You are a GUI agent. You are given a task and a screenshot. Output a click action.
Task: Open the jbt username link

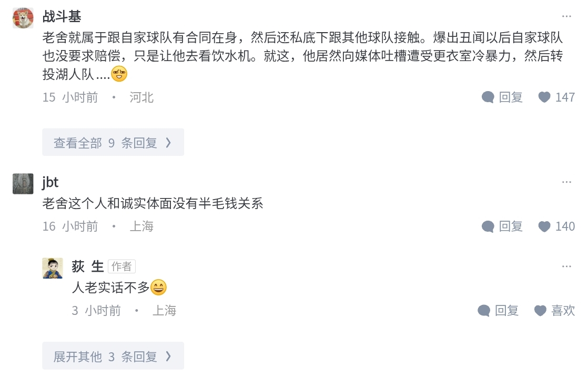point(50,182)
